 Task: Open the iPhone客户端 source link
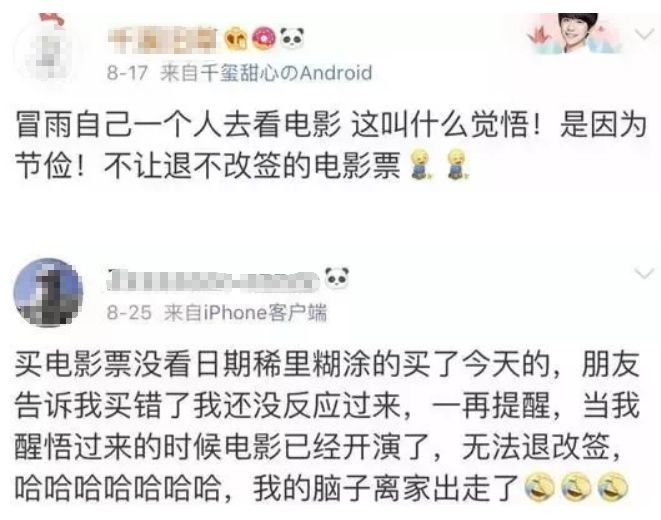(x=245, y=313)
